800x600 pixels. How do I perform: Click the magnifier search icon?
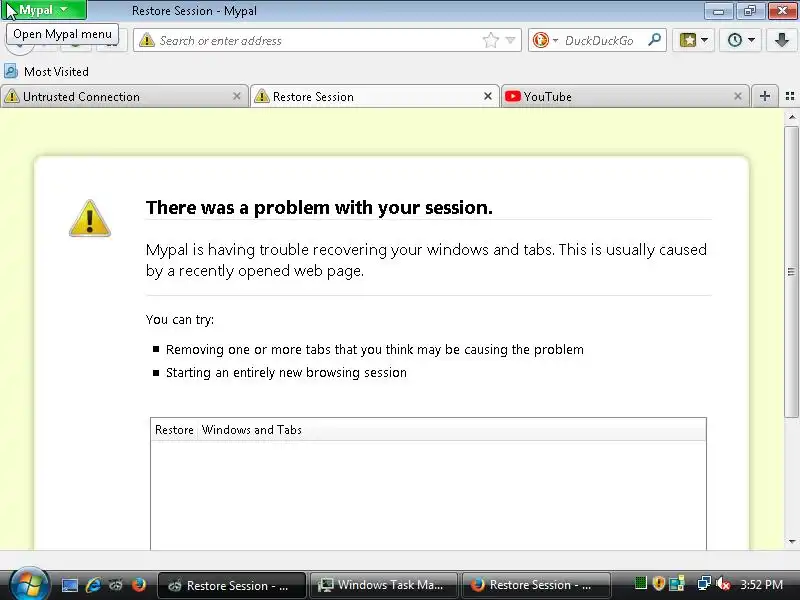coord(654,40)
